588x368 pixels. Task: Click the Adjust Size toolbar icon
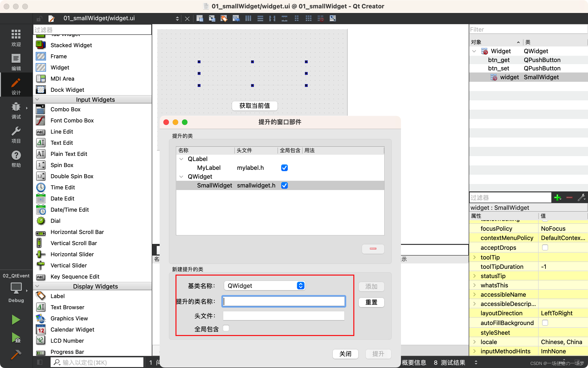point(333,18)
